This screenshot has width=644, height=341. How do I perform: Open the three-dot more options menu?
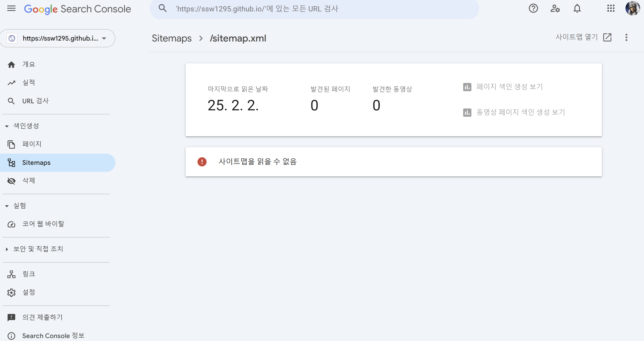pyautogui.click(x=626, y=37)
